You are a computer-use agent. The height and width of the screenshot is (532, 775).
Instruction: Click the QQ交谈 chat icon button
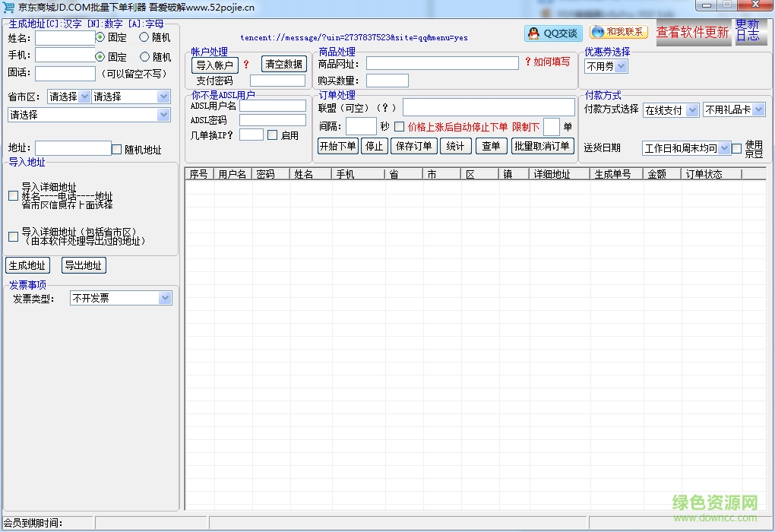click(x=552, y=33)
